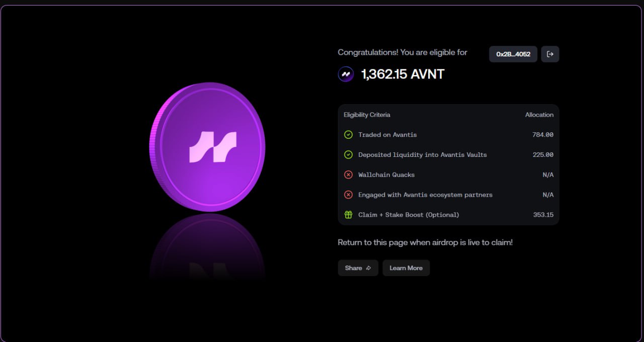
Task: Click 'Congratulations! You are eligible for' text
Action: (x=403, y=52)
